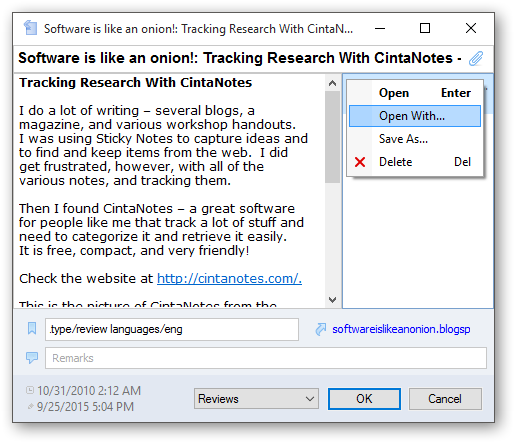
Task: Click the tags bookmark icon
Action: (32, 329)
